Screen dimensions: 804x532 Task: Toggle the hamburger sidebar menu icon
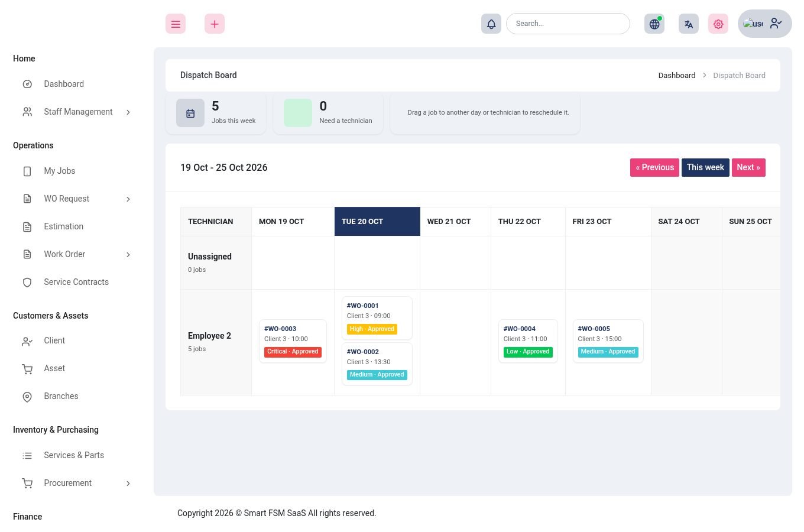(x=176, y=24)
